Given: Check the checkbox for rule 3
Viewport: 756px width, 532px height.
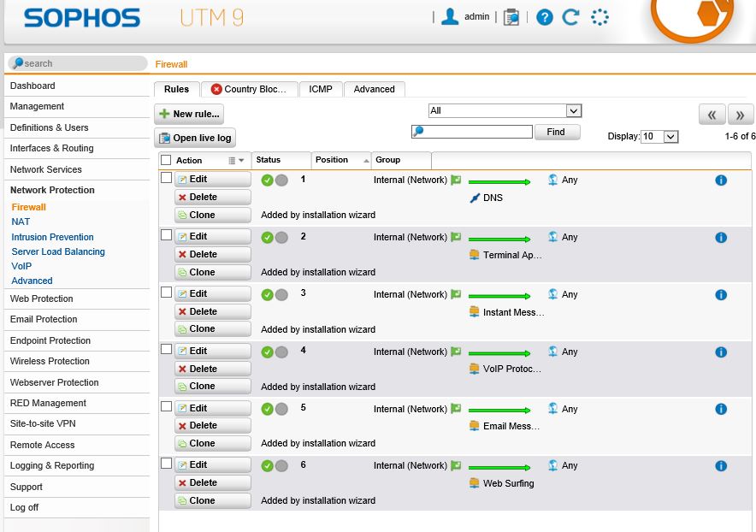Looking at the screenshot, I should coord(167,293).
